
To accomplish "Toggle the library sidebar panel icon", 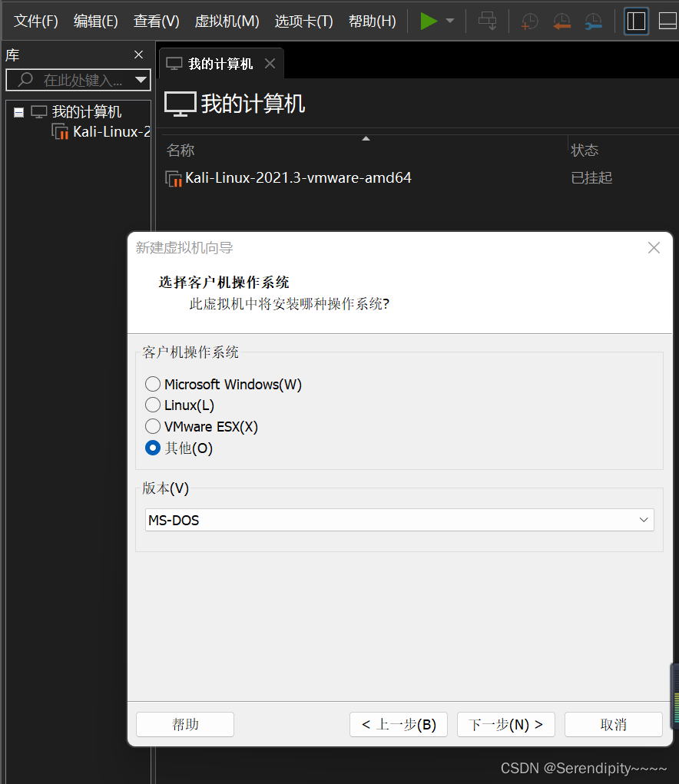I will click(636, 21).
